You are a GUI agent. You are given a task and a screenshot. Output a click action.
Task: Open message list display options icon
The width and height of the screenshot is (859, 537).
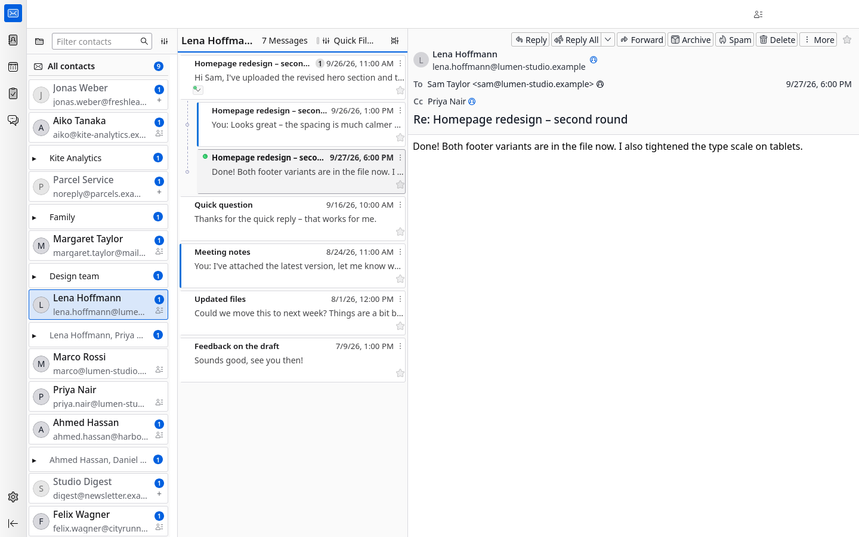tap(394, 41)
